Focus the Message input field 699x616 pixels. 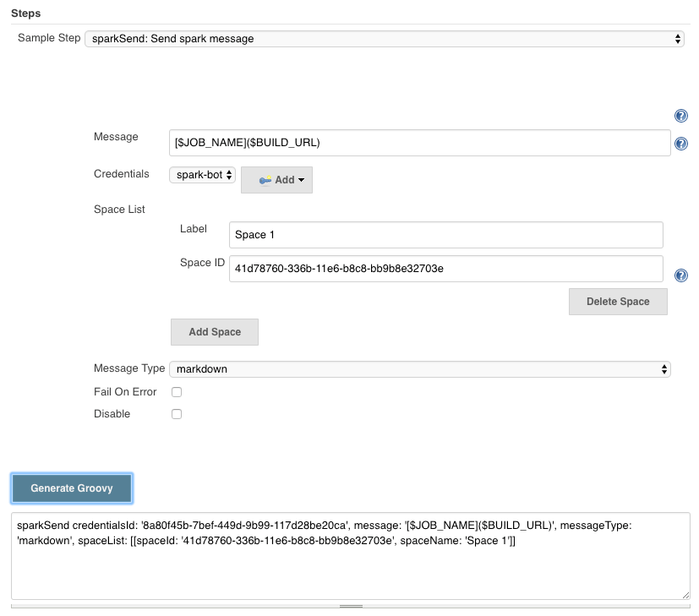click(420, 143)
